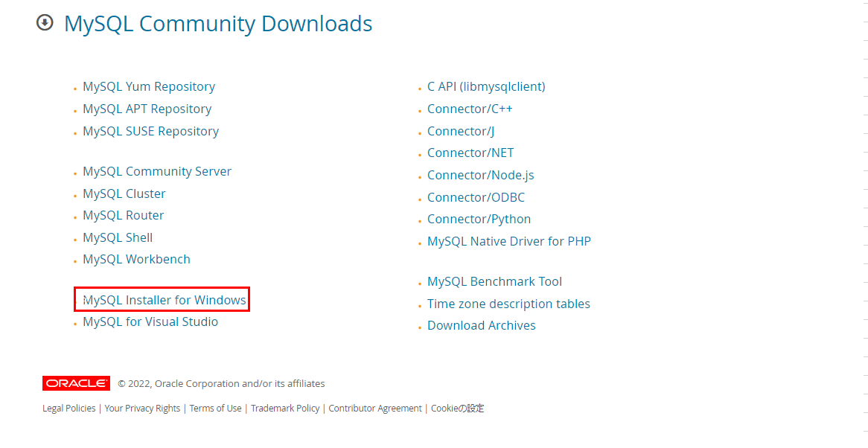The width and height of the screenshot is (868, 448).
Task: Open the Connector/ODBC link
Action: [476, 197]
